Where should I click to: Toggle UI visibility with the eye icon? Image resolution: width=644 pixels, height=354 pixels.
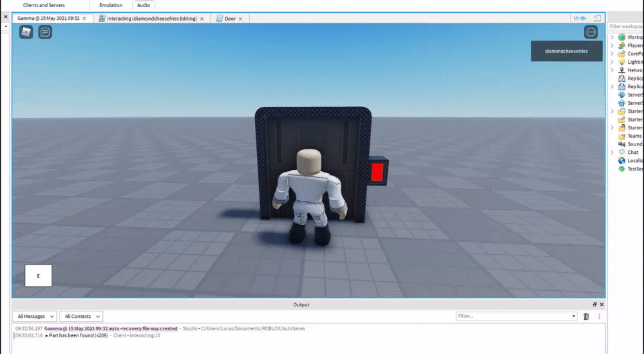click(x=580, y=19)
